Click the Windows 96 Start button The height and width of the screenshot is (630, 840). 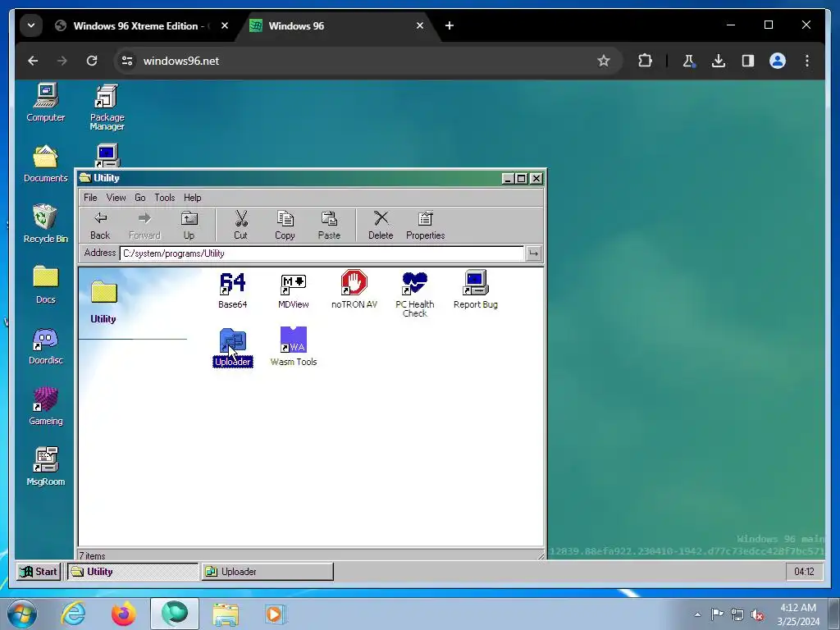click(38, 572)
